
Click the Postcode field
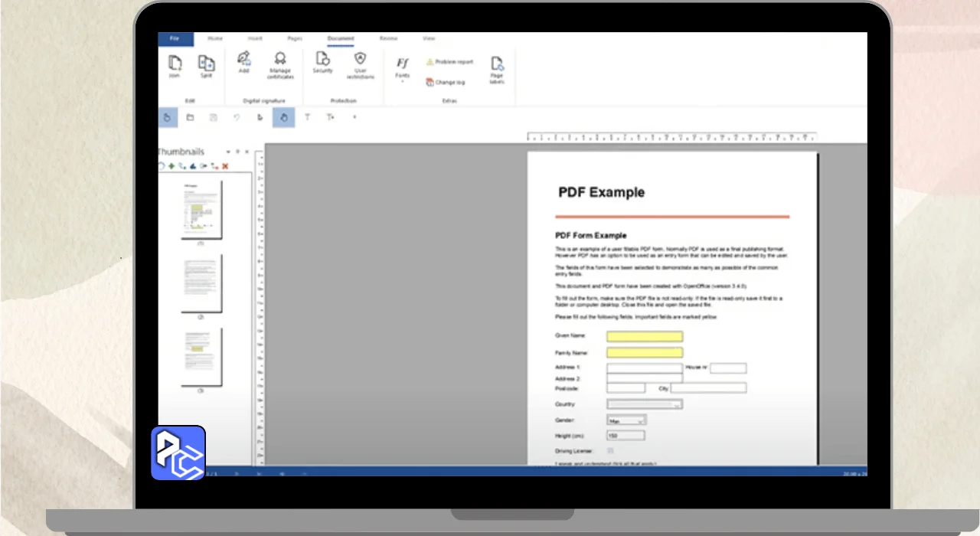(x=626, y=388)
